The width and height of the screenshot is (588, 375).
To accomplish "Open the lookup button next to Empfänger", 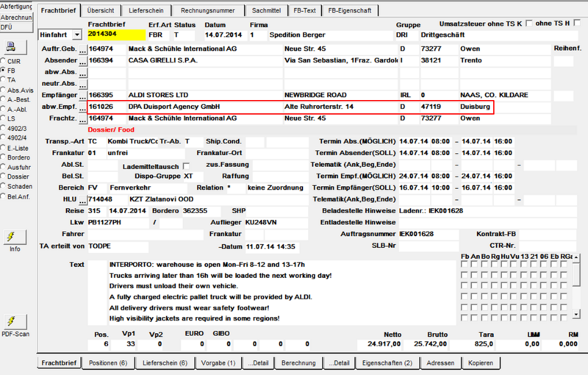I will [x=82, y=96].
